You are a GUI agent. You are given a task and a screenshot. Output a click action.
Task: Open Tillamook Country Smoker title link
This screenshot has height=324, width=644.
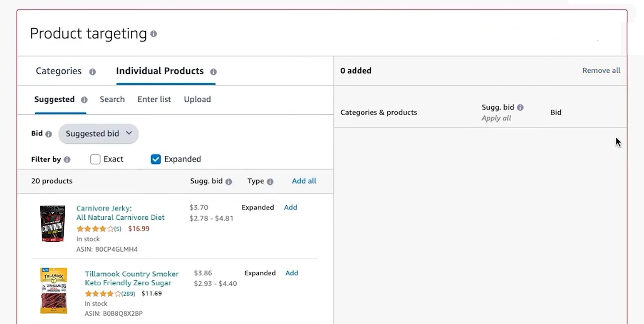[131, 278]
